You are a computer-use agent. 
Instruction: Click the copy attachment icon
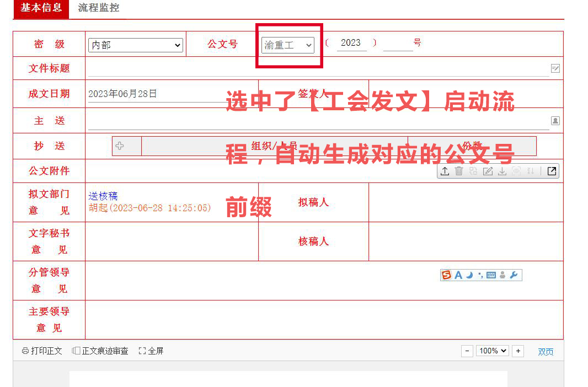pyautogui.click(x=473, y=171)
